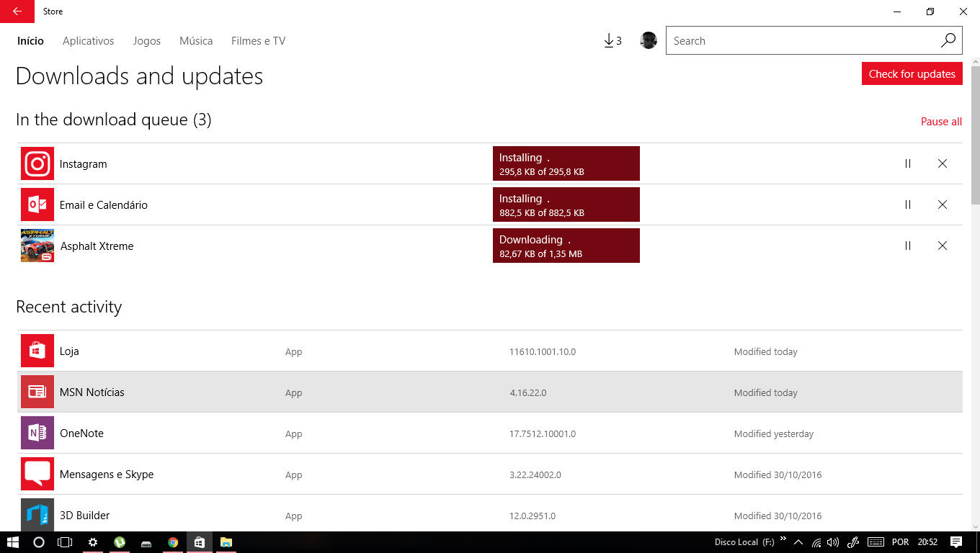Click the Mensagens e Skype version 3.22.24002.0
Screen dimensions: 980x553
[x=535, y=475]
